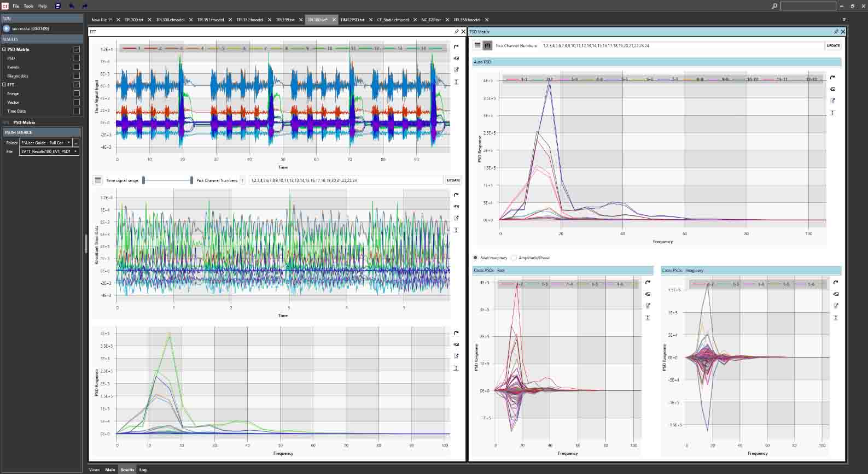Close the FFT panel

(x=463, y=32)
